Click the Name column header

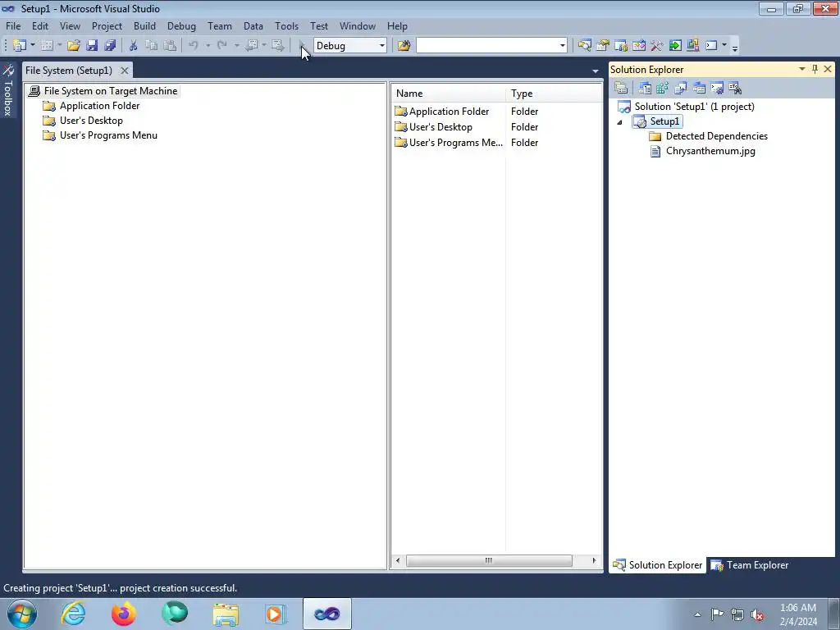click(448, 94)
